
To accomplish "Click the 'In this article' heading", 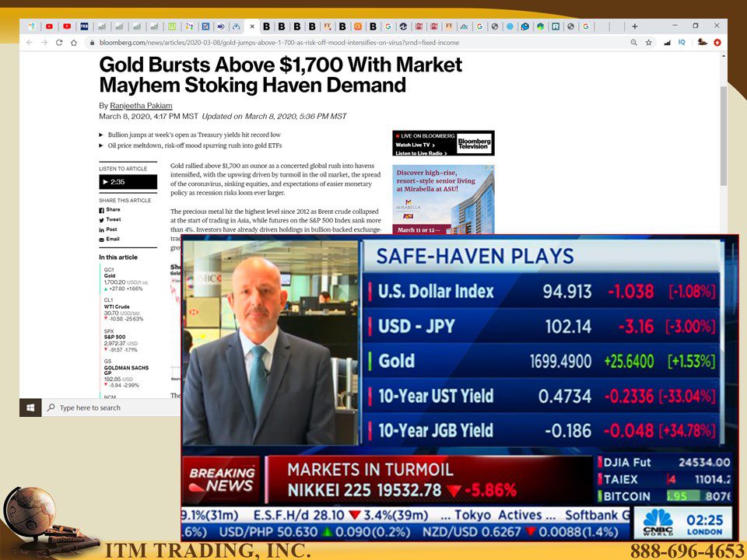I will 118,257.
